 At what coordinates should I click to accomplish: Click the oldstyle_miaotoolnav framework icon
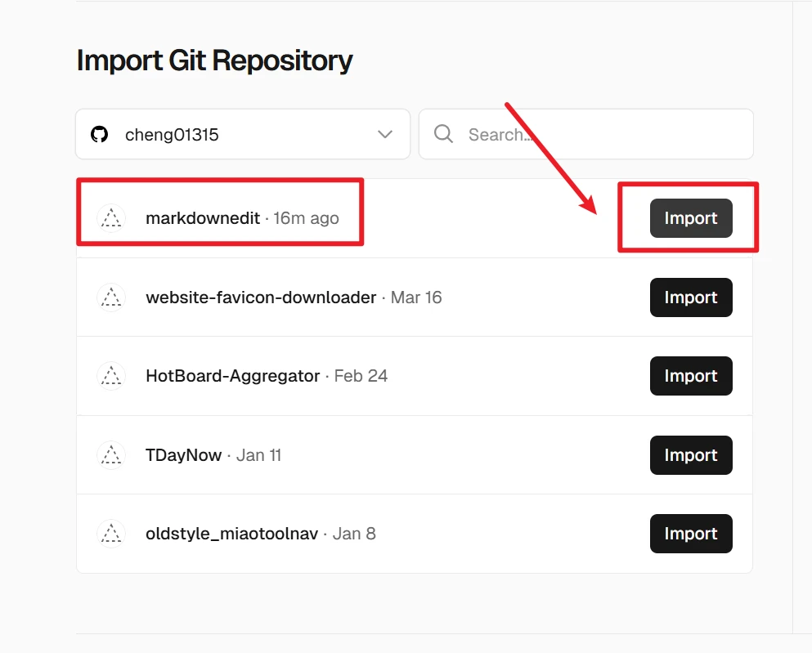[111, 534]
